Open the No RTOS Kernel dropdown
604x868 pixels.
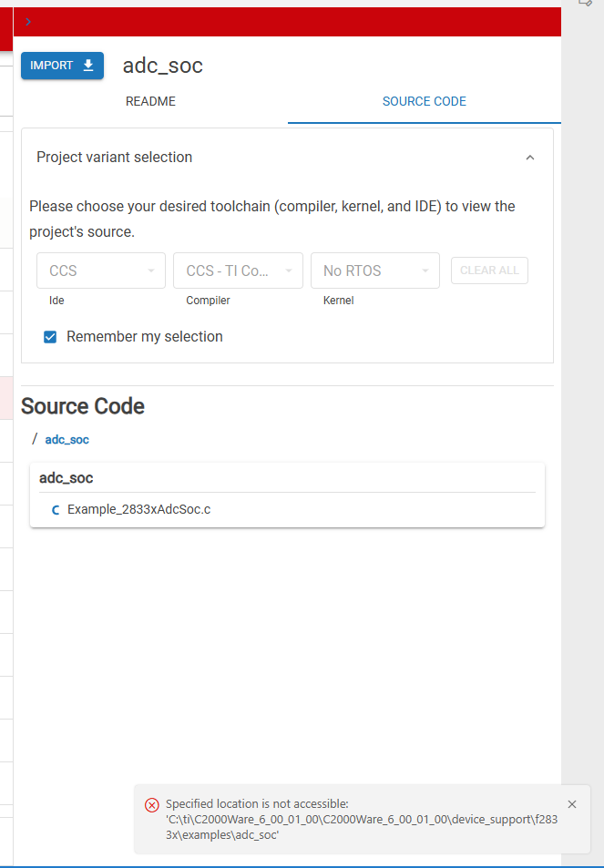coord(375,271)
